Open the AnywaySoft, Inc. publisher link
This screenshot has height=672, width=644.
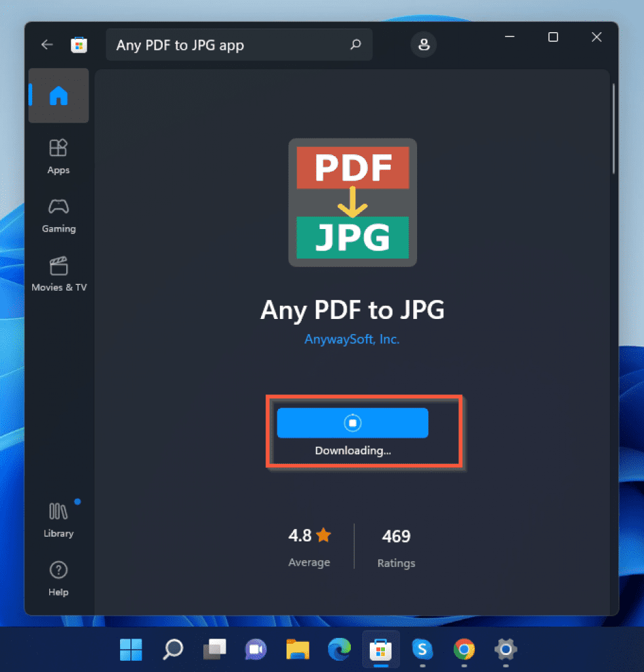pyautogui.click(x=352, y=339)
